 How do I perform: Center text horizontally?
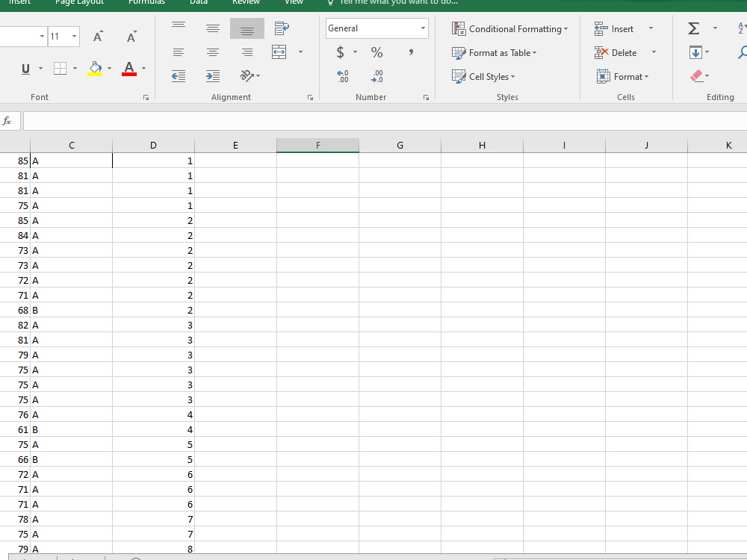pos(213,52)
